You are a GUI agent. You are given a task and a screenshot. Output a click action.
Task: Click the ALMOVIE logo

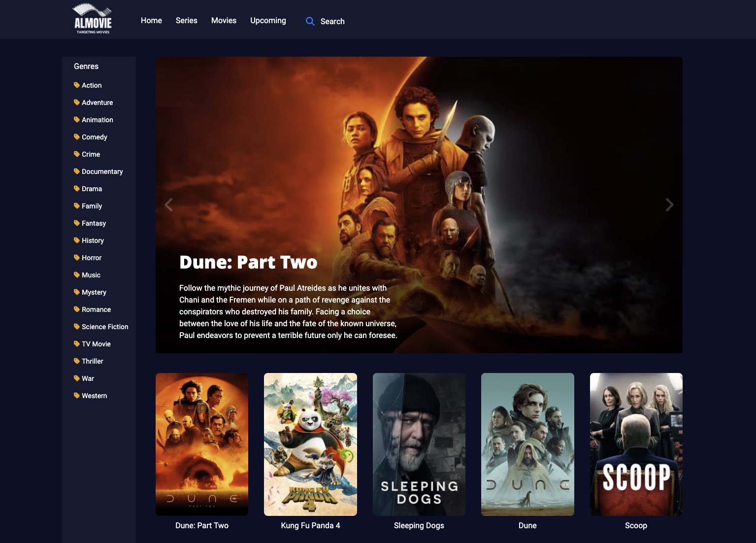pyautogui.click(x=93, y=19)
